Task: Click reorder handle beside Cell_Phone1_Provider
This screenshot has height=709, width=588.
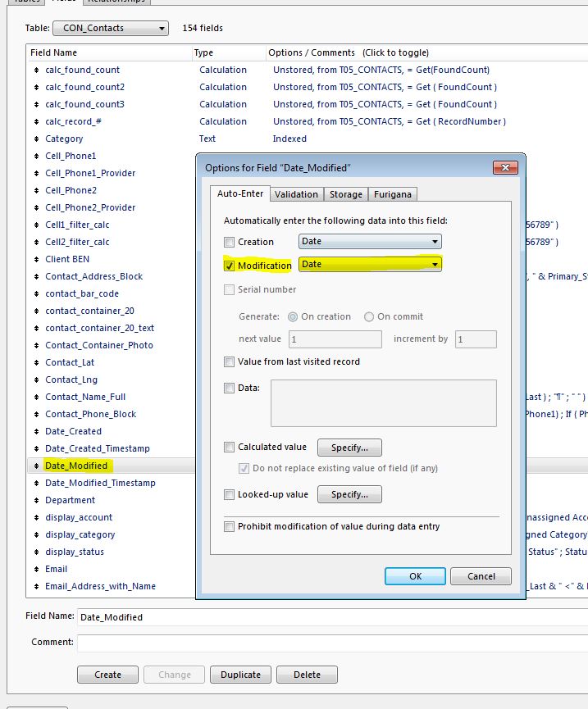Action: click(x=36, y=173)
